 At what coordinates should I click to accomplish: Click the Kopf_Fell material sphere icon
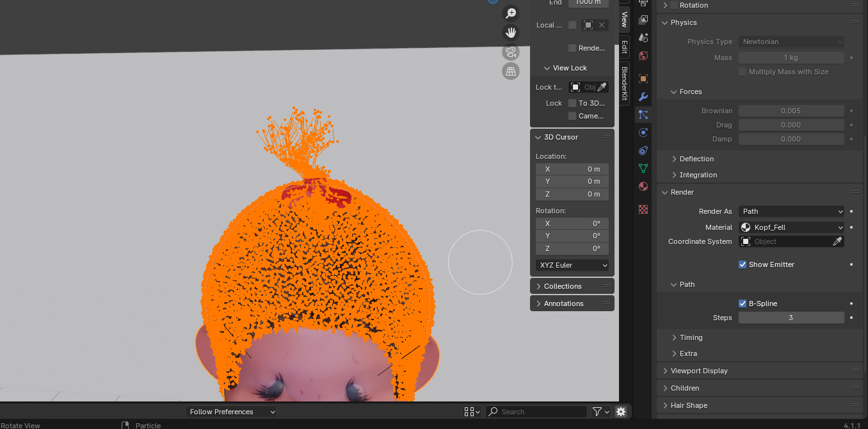click(x=746, y=227)
